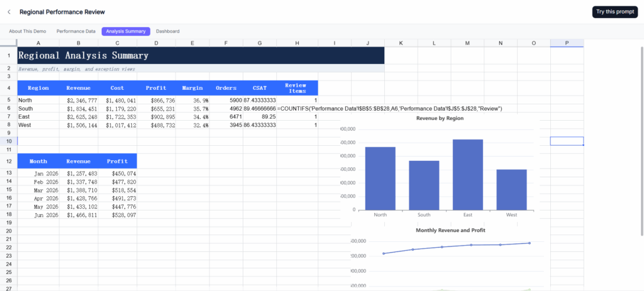Select row 10 header
This screenshot has height=291, width=644.
tap(9, 141)
